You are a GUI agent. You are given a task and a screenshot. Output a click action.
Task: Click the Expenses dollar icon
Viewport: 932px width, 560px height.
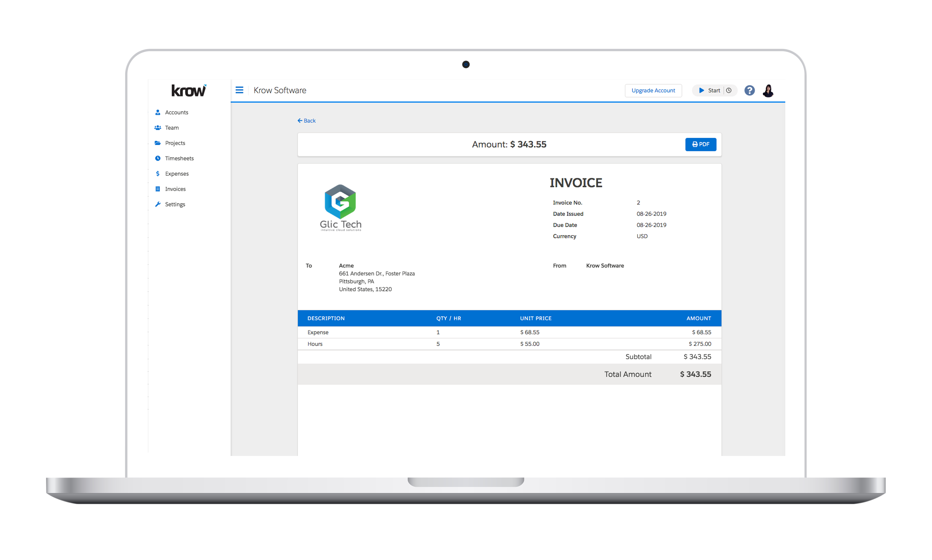coord(158,174)
